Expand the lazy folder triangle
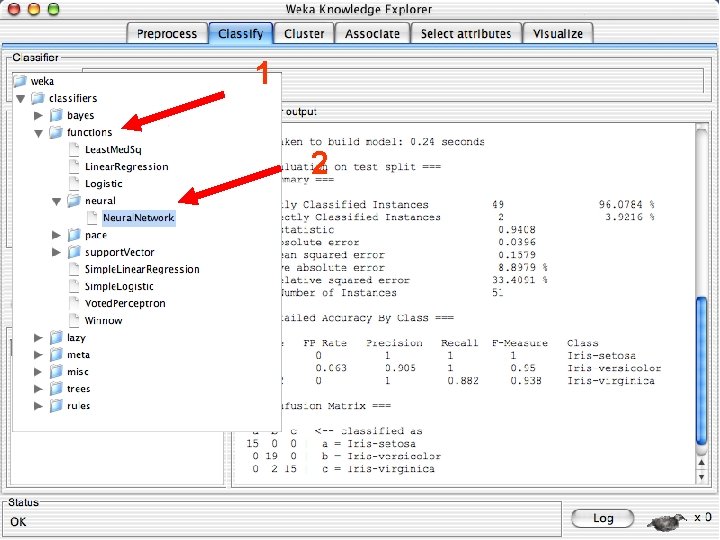Viewport: 720px width, 540px height. point(39,338)
